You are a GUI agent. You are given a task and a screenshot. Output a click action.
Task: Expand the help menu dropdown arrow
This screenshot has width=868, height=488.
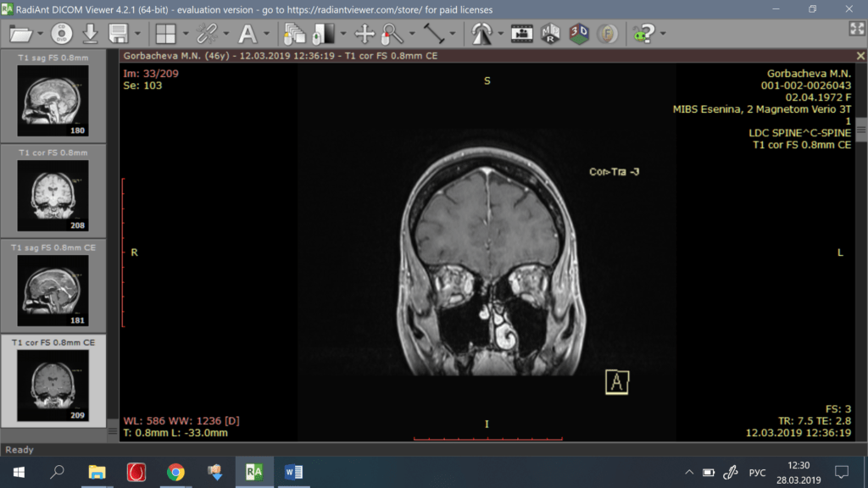pyautogui.click(x=663, y=34)
